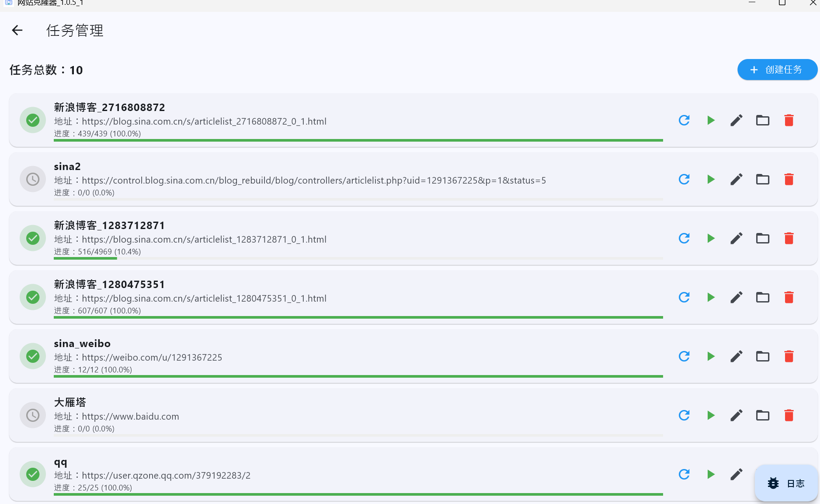
Task: Refresh the 新浪博客_2716808872 task
Action: tap(684, 120)
